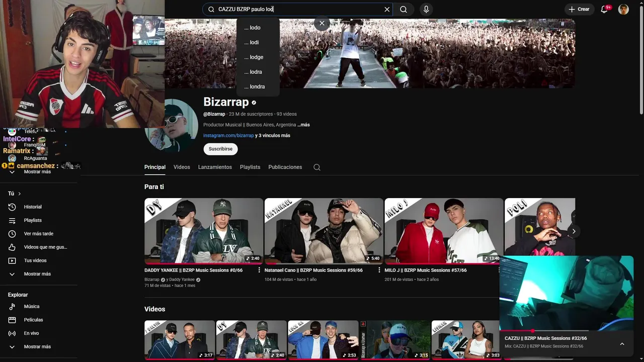Choose the 'lodra' search suggestion

tap(258, 72)
